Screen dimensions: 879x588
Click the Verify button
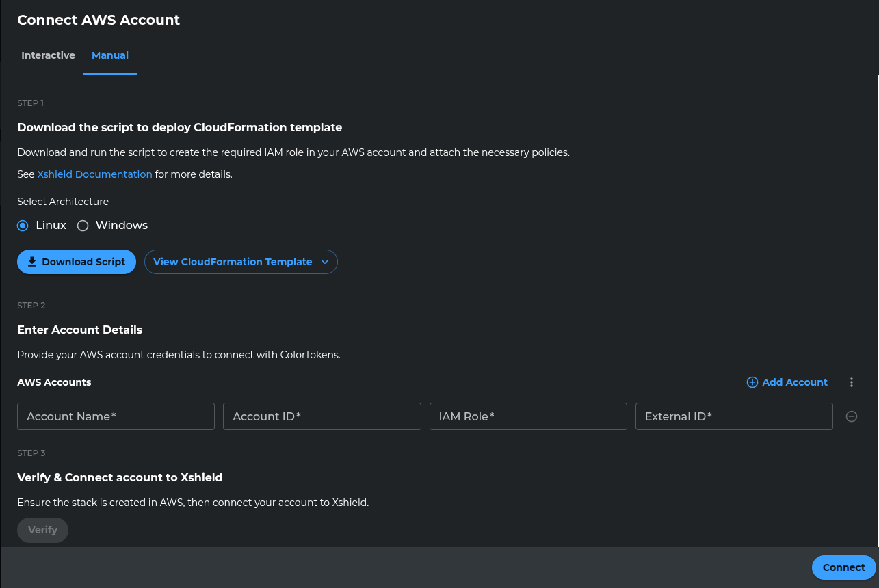tap(42, 530)
